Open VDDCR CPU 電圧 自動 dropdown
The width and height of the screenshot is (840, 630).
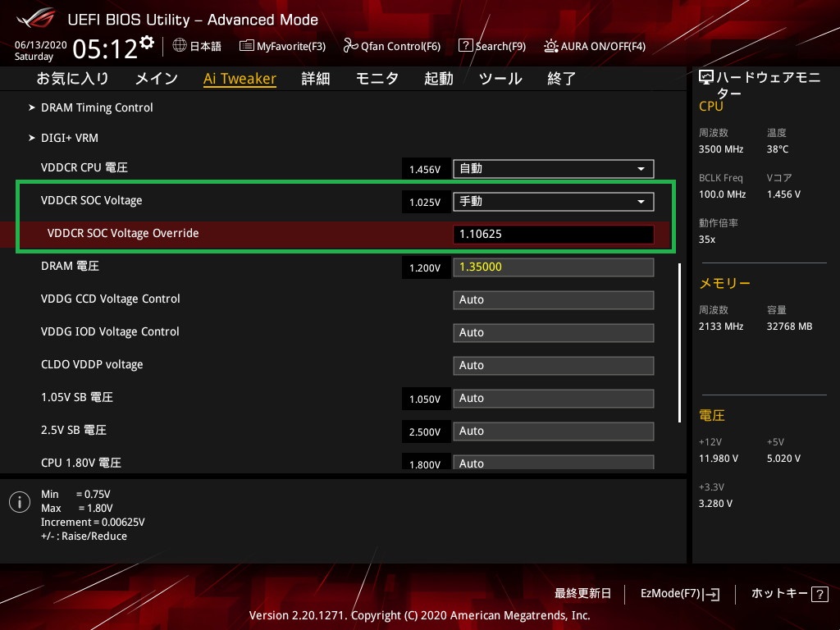(554, 169)
